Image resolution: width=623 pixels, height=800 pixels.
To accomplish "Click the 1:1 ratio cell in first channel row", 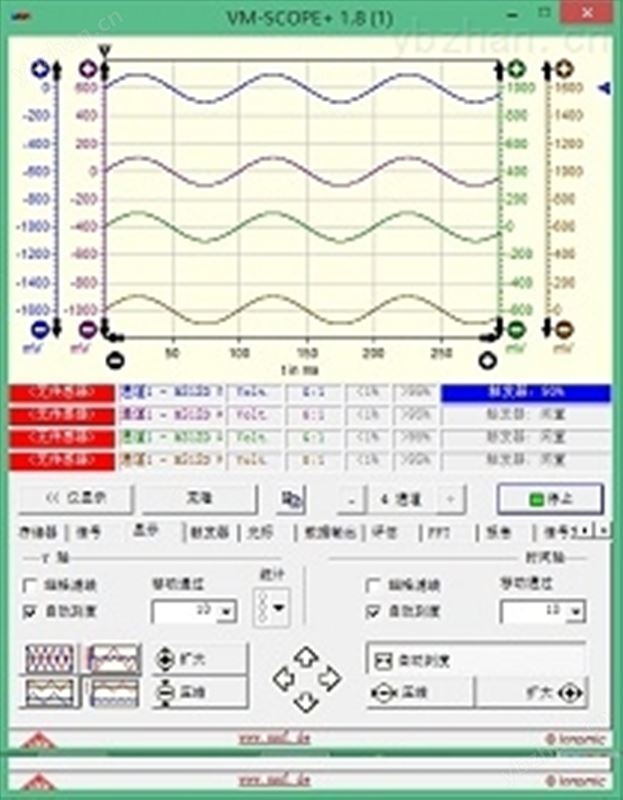I will coord(312,392).
